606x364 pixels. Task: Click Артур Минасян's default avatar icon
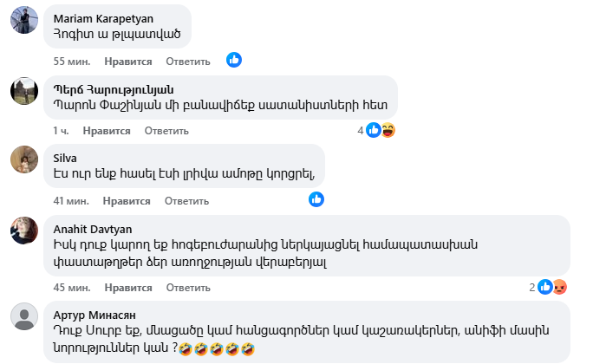(23, 316)
